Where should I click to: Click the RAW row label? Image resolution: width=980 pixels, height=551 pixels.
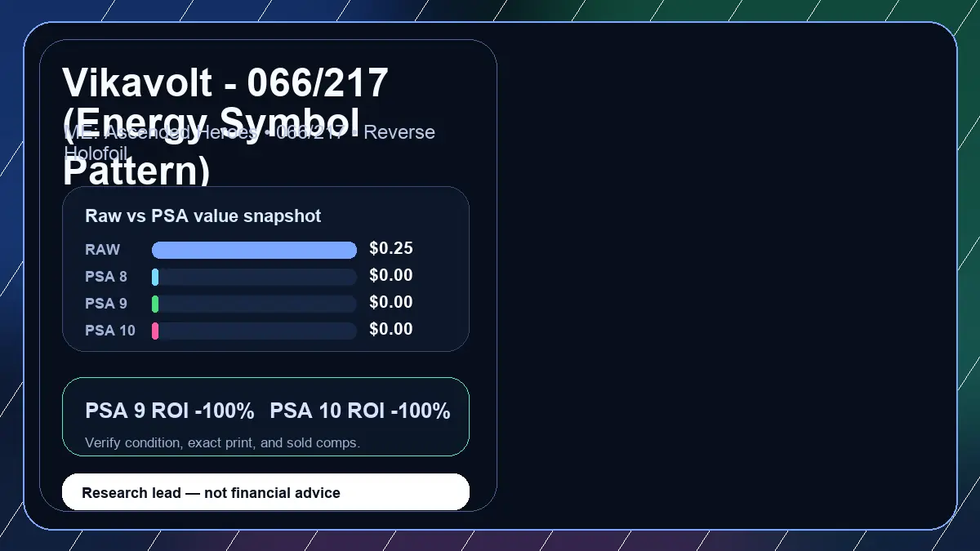(x=102, y=250)
